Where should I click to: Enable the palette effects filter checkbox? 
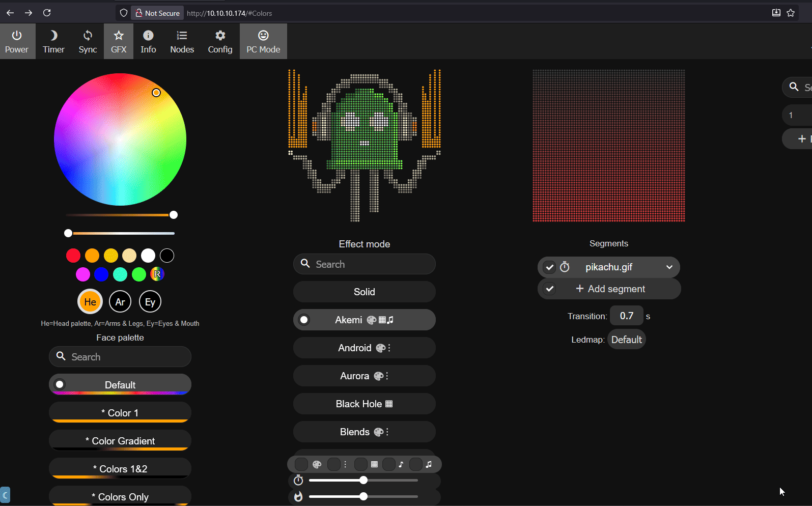[x=301, y=464]
